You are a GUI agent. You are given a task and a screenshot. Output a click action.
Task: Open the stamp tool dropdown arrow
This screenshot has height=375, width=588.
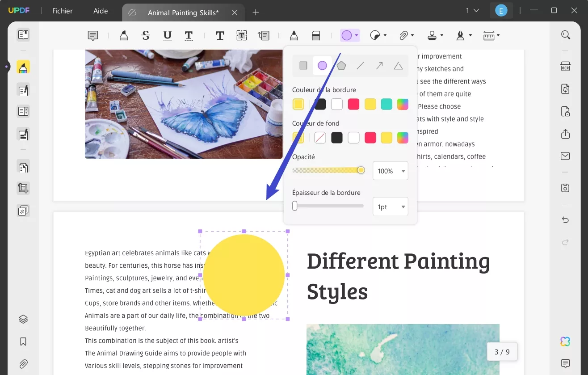point(442,35)
